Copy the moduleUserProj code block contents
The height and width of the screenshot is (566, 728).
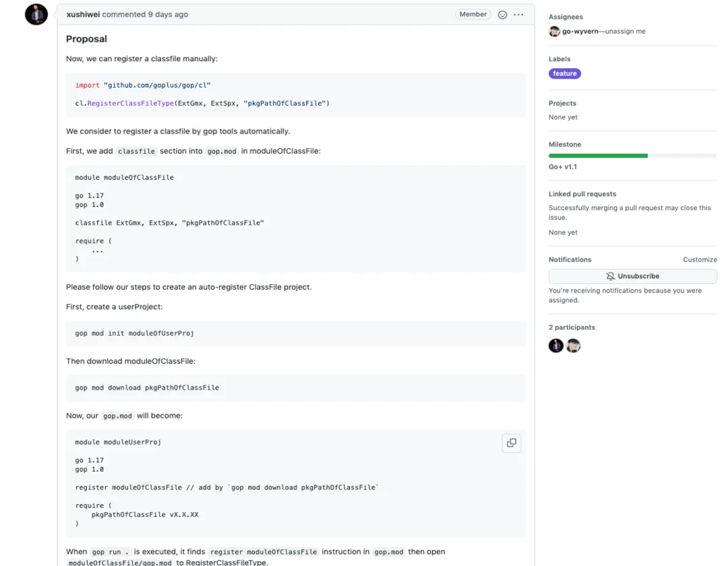(x=512, y=443)
